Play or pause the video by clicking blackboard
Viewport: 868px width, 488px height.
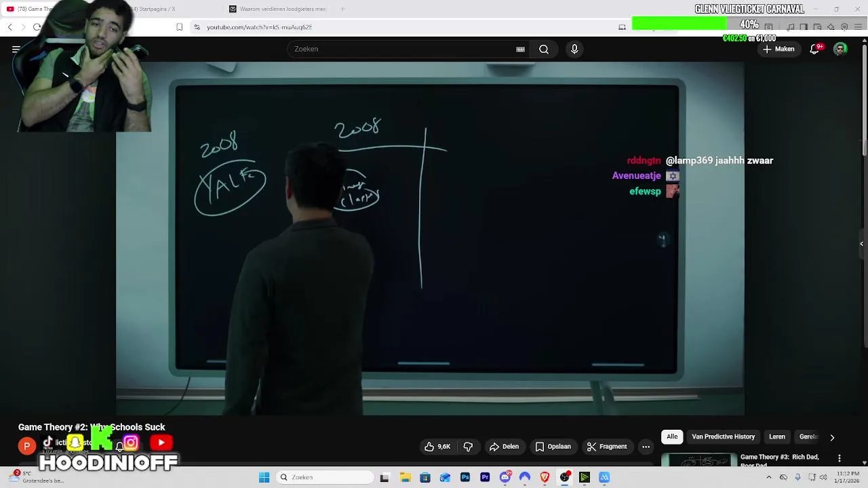tap(429, 237)
